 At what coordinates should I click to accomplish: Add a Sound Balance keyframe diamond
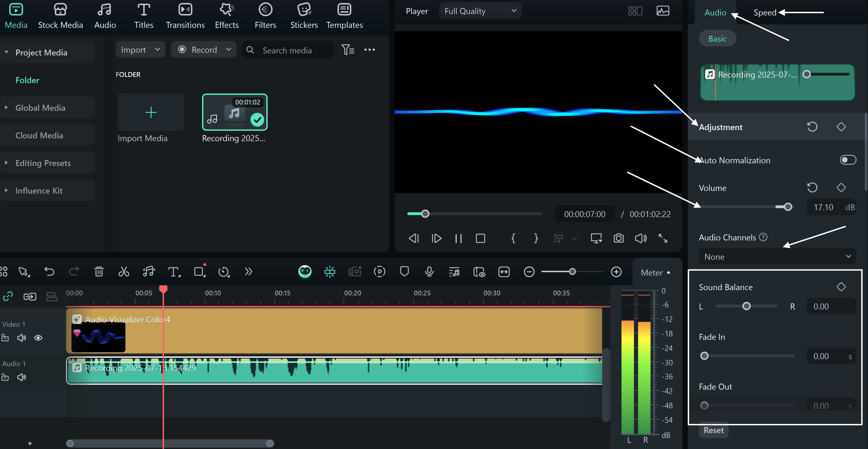(841, 287)
